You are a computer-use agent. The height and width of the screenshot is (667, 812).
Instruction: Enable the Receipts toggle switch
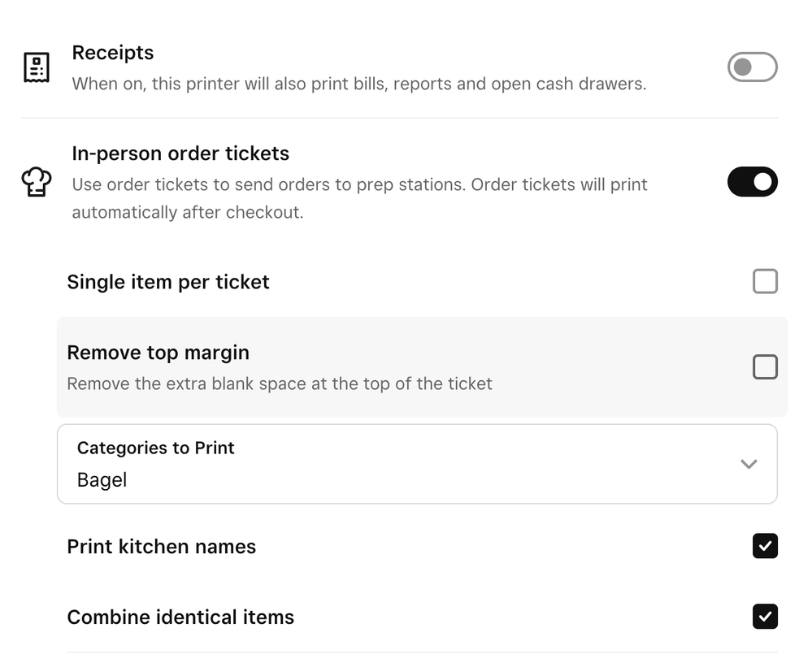point(752,67)
